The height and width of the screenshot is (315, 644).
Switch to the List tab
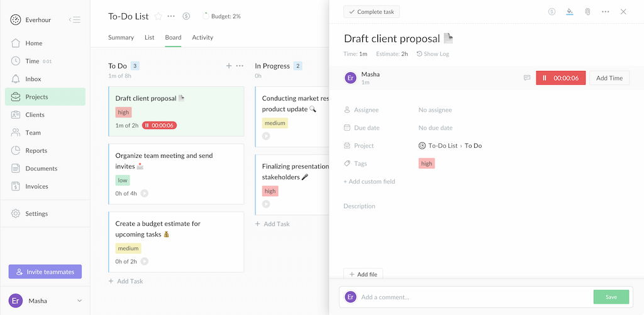click(150, 37)
